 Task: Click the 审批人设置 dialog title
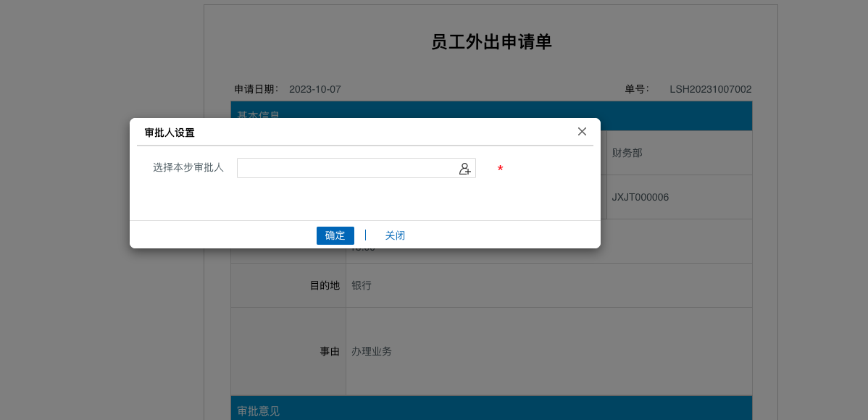click(170, 133)
